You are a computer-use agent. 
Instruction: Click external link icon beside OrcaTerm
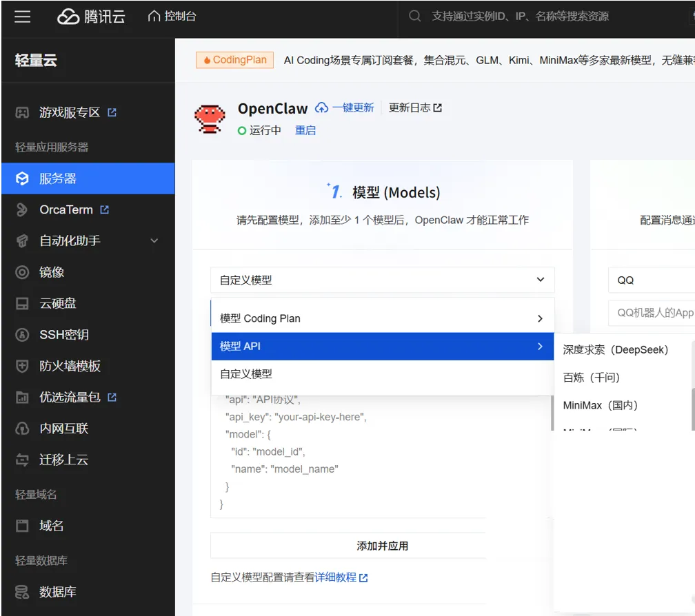(x=105, y=209)
